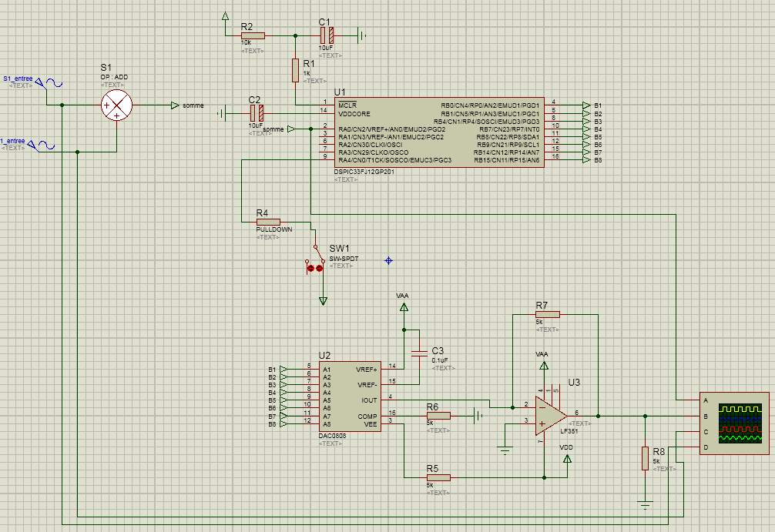Click the VREF+ pin name on U2

(x=366, y=370)
